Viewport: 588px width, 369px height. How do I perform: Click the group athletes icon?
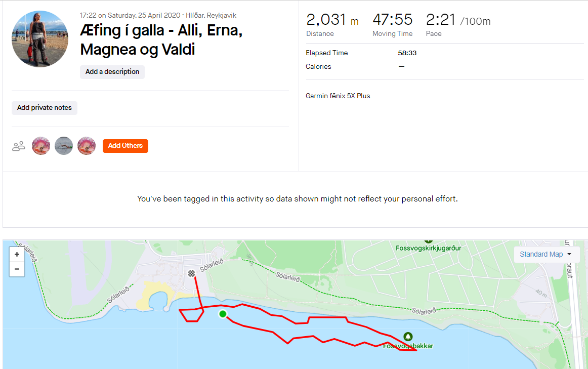point(19,146)
